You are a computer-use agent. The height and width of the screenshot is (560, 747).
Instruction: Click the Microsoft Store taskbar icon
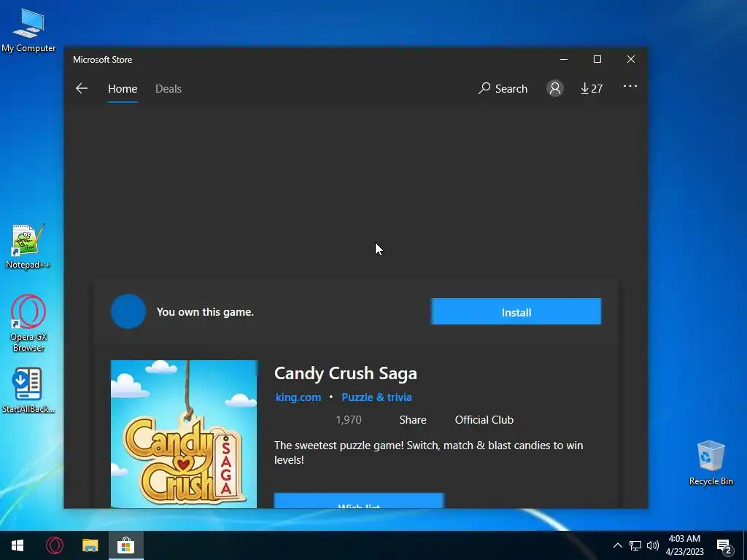click(125, 545)
